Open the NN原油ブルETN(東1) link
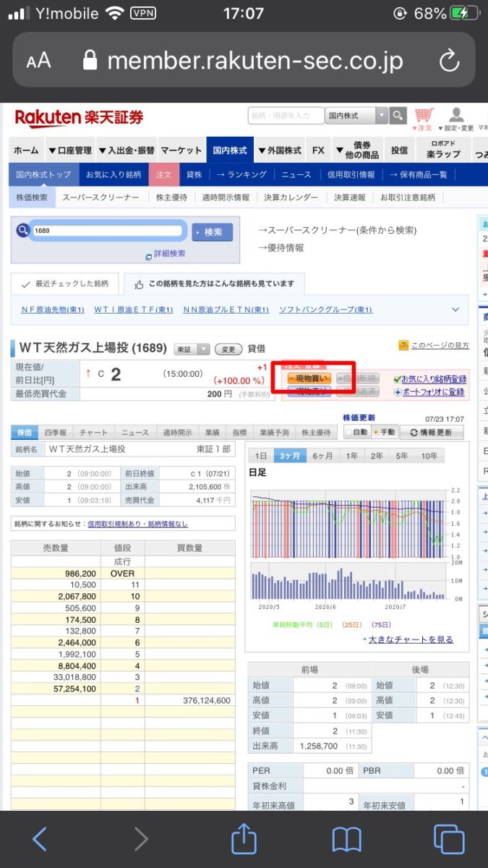 226,310
